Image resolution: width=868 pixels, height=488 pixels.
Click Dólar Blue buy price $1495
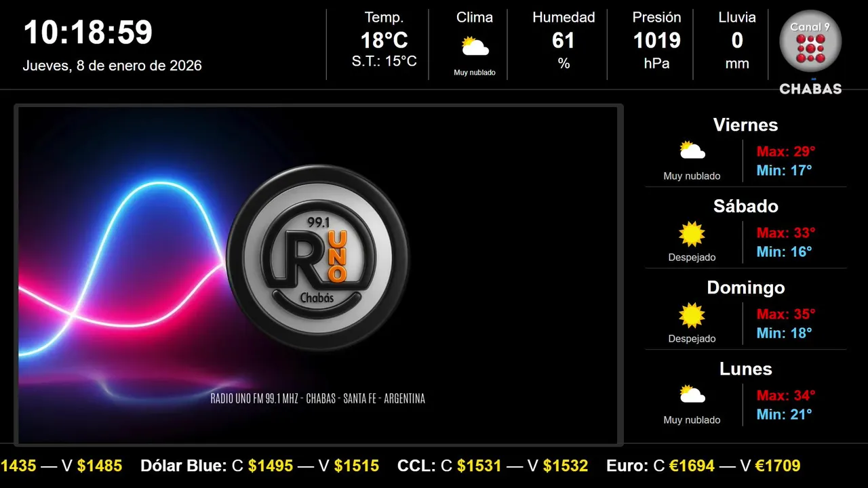tap(271, 466)
